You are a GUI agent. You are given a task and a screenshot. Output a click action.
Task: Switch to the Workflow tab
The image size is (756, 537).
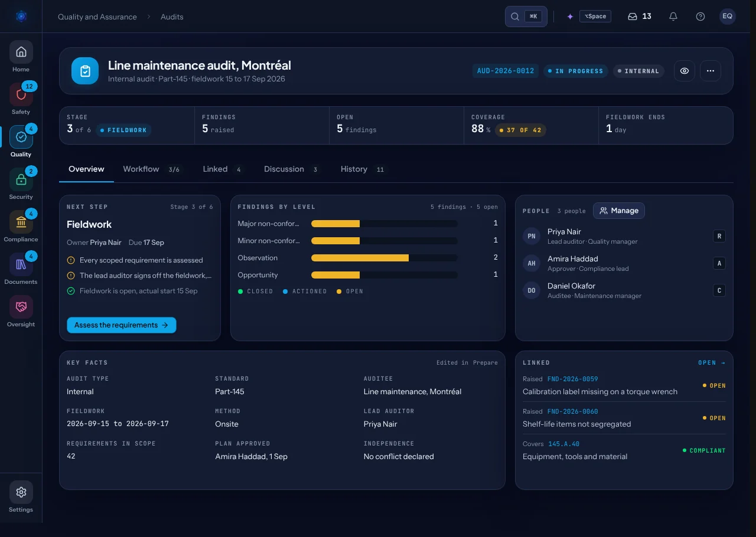coord(152,169)
